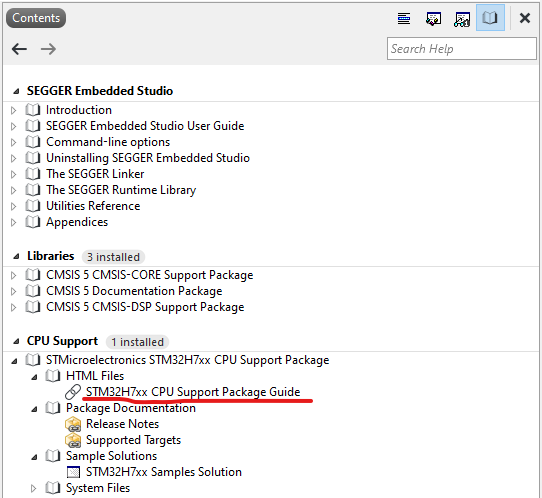The height and width of the screenshot is (498, 542).
Task: Expand The SEGGER Linker node
Action: [x=13, y=174]
